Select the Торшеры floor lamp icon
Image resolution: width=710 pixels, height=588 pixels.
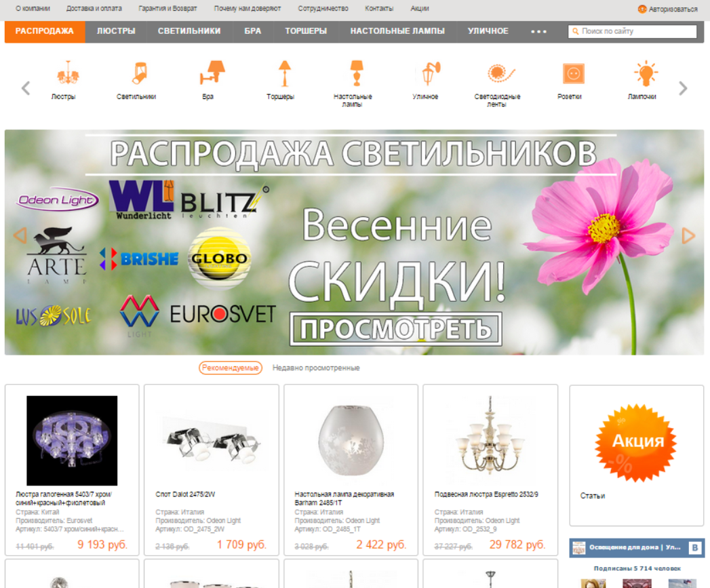(284, 73)
